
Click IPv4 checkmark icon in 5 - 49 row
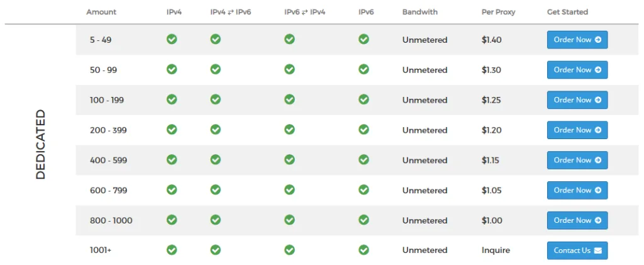point(172,39)
